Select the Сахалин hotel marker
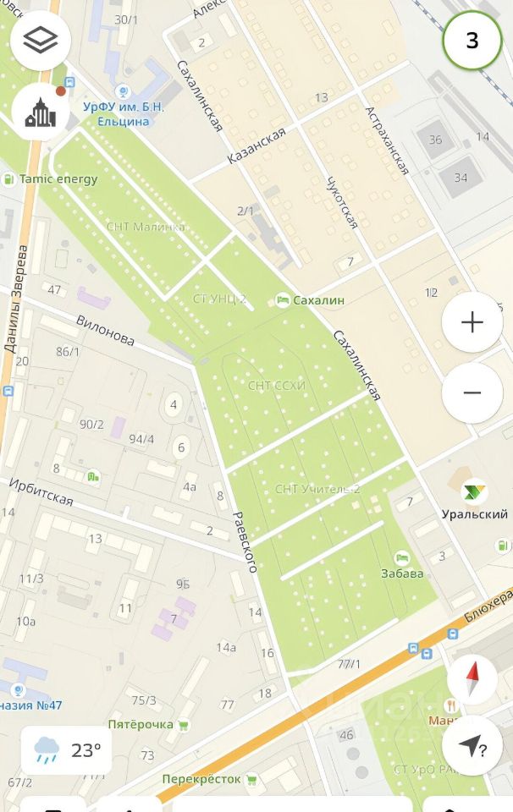The width and height of the screenshot is (513, 812). point(283,299)
